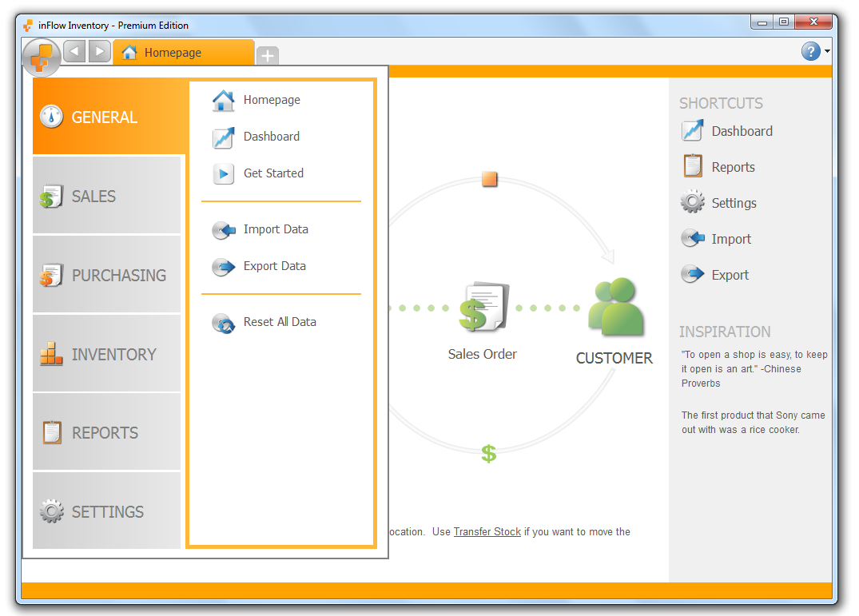
Task: Close the inFlow Inventory window
Action: pyautogui.click(x=813, y=22)
